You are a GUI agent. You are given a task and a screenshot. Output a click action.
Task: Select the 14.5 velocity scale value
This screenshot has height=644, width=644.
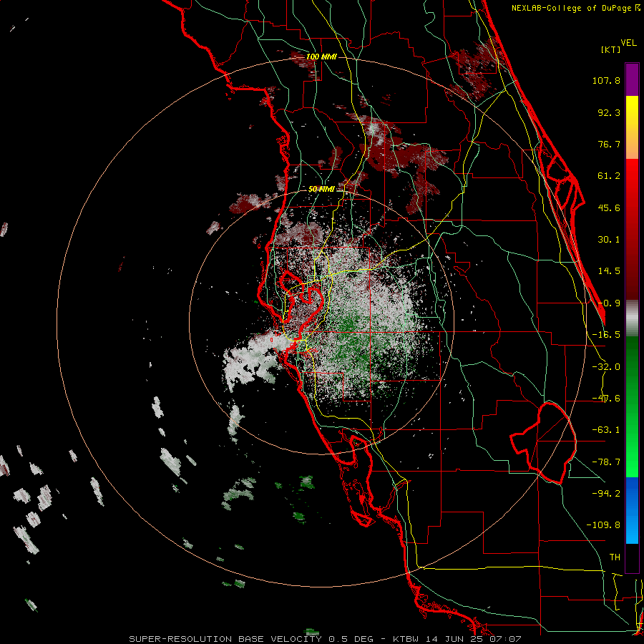pyautogui.click(x=609, y=271)
